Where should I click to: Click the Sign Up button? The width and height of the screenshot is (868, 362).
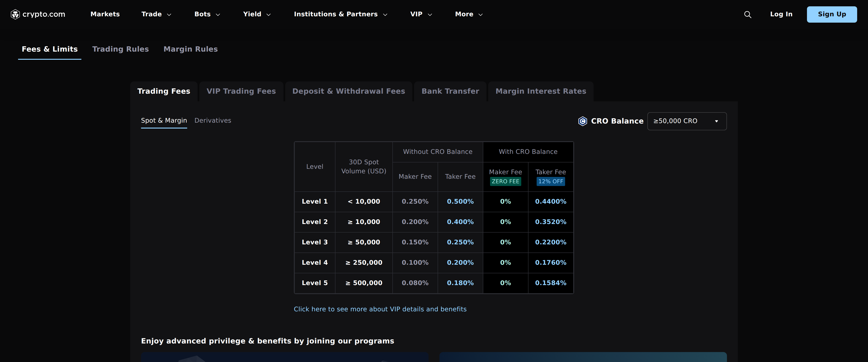pos(832,14)
